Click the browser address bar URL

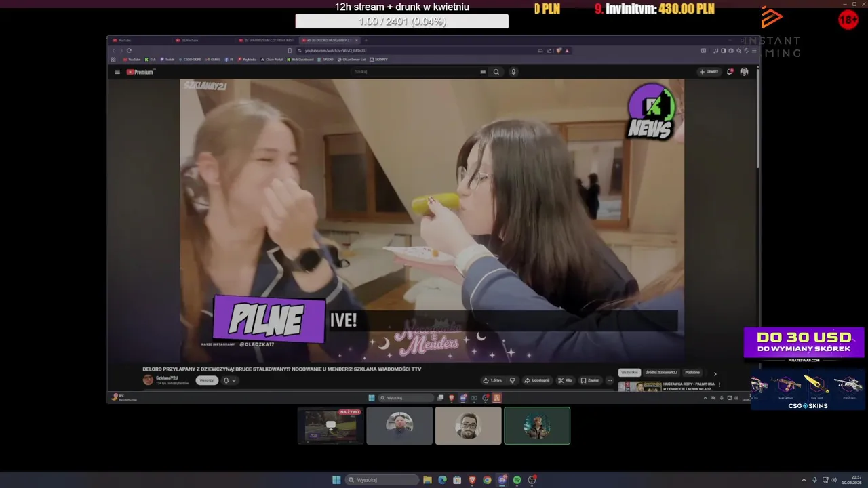335,50
